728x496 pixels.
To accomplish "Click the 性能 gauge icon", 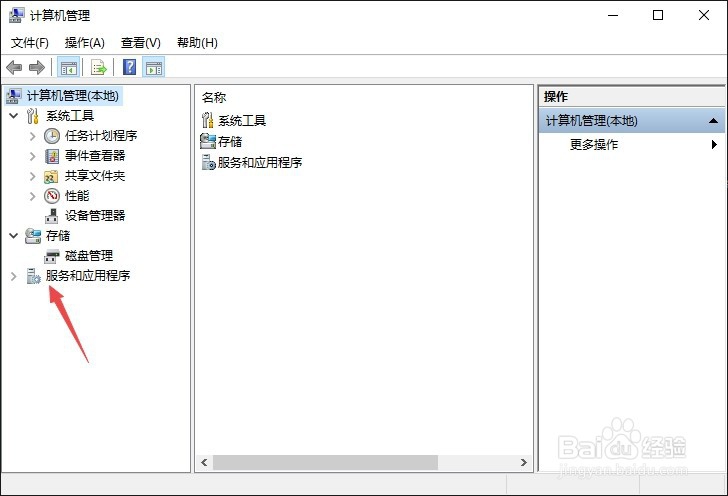I will coord(52,196).
